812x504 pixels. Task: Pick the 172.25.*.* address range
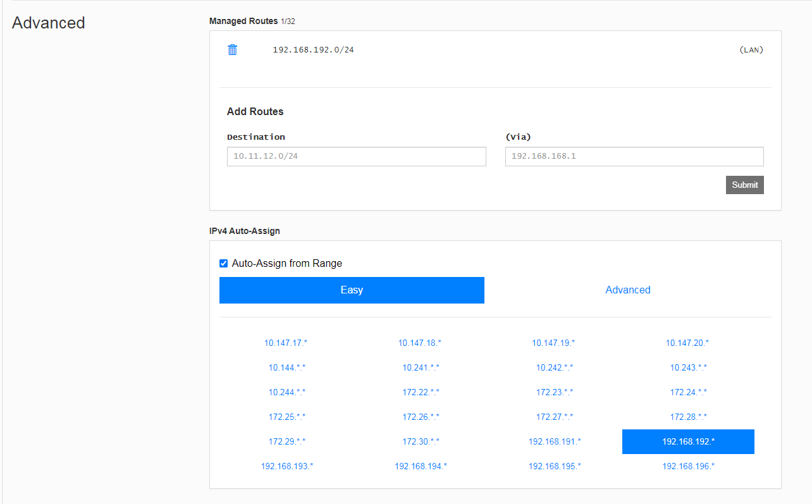point(286,417)
